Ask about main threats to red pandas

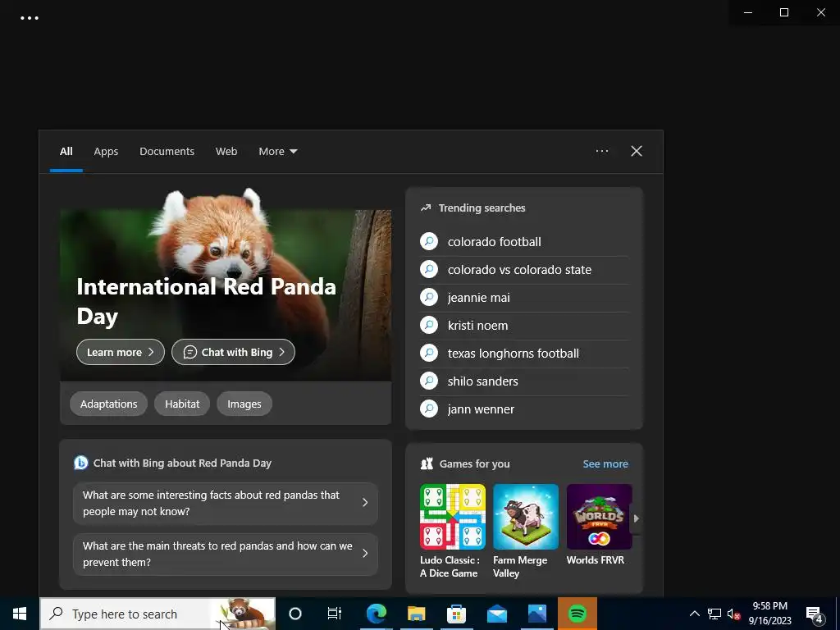226,554
